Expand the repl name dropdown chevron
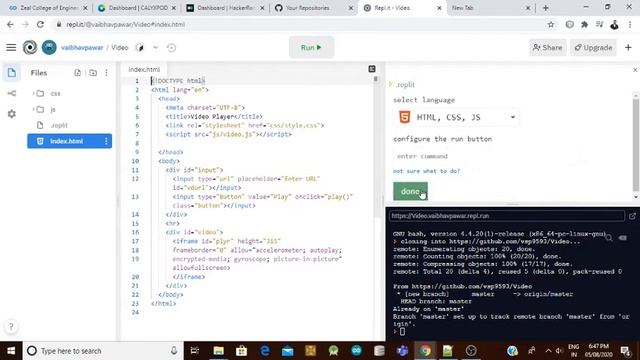 [156, 48]
